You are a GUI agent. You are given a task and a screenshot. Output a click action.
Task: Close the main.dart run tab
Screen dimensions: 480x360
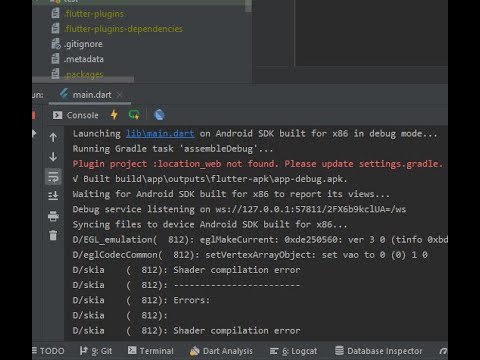click(119, 95)
